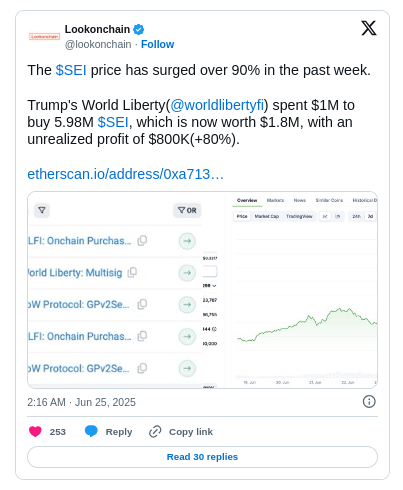Click the copy link chain icon
Screen dimensions: 403x490
point(155,431)
